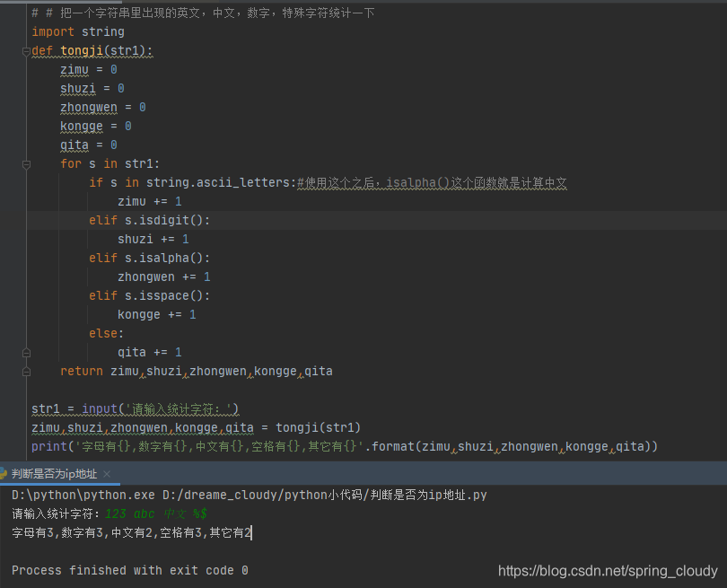Click the 'import string' line
Image resolution: width=727 pixels, height=588 pixels.
pyautogui.click(x=78, y=32)
